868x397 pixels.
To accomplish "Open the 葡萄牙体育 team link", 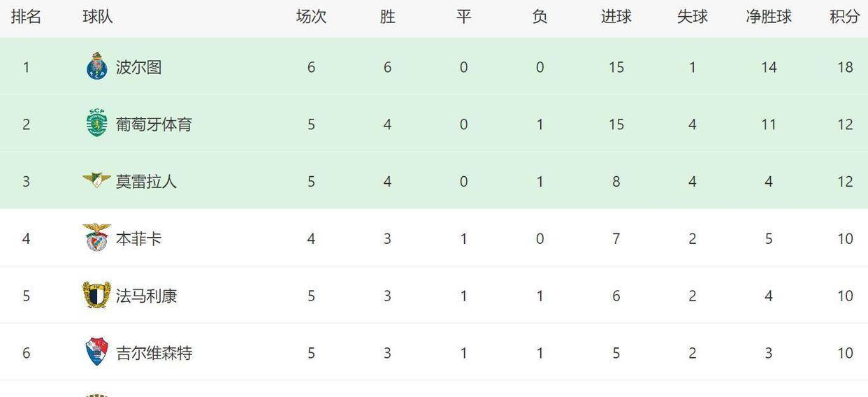I will coord(154,124).
